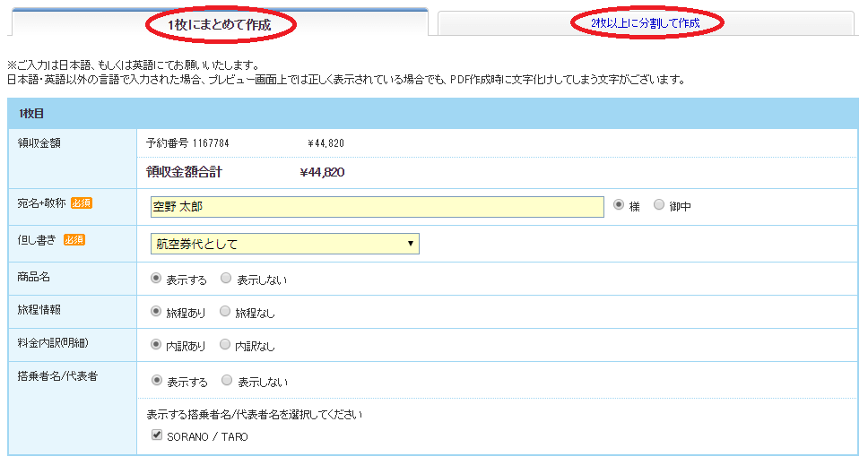Select 表示する for 商品名

pos(156,278)
